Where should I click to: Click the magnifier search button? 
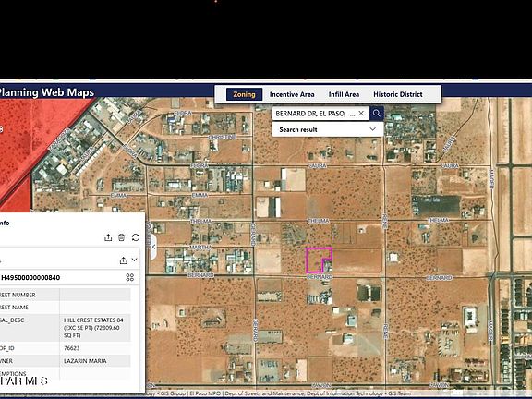[377, 113]
